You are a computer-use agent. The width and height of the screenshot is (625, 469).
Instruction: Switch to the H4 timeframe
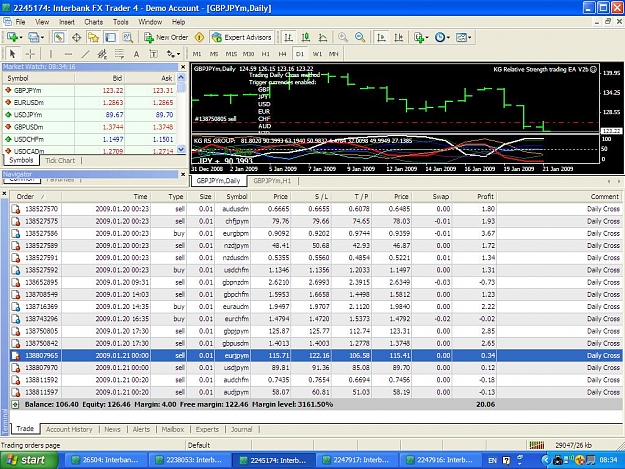[x=282, y=54]
